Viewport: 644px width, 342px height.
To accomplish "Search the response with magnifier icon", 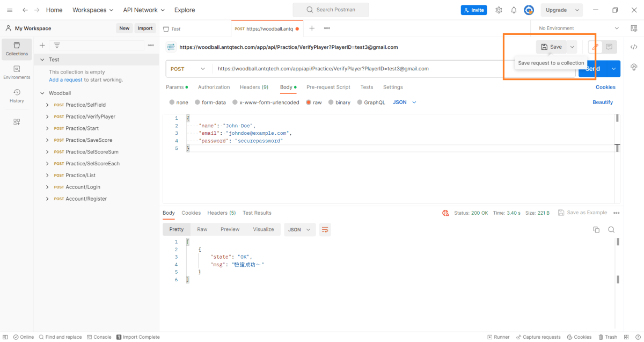I will pyautogui.click(x=611, y=229).
